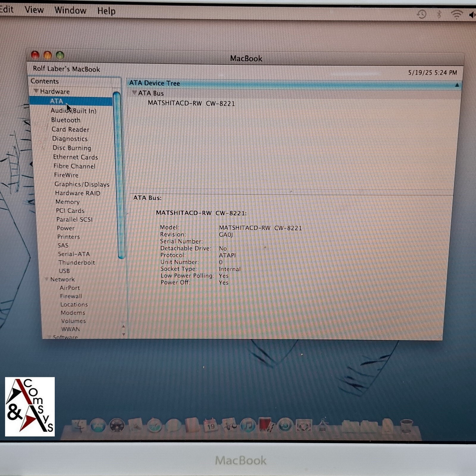476x476 pixels.
Task: Select FireWire in sidebar
Action: pyautogui.click(x=66, y=175)
